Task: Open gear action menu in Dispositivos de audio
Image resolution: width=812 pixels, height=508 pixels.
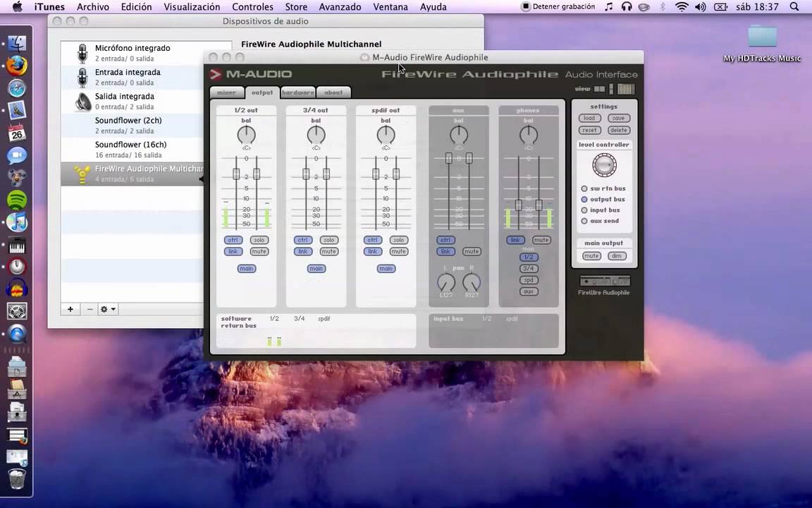Action: pos(108,309)
